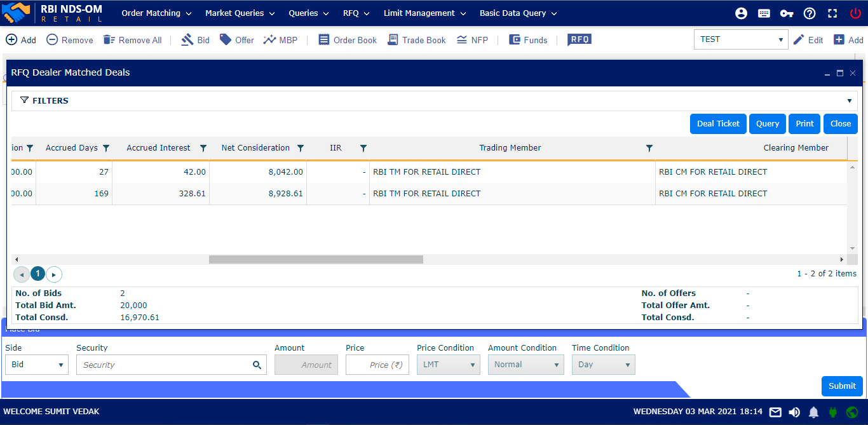This screenshot has width=868, height=425.
Task: Open the TEST watchlist dropdown
Action: [x=741, y=39]
